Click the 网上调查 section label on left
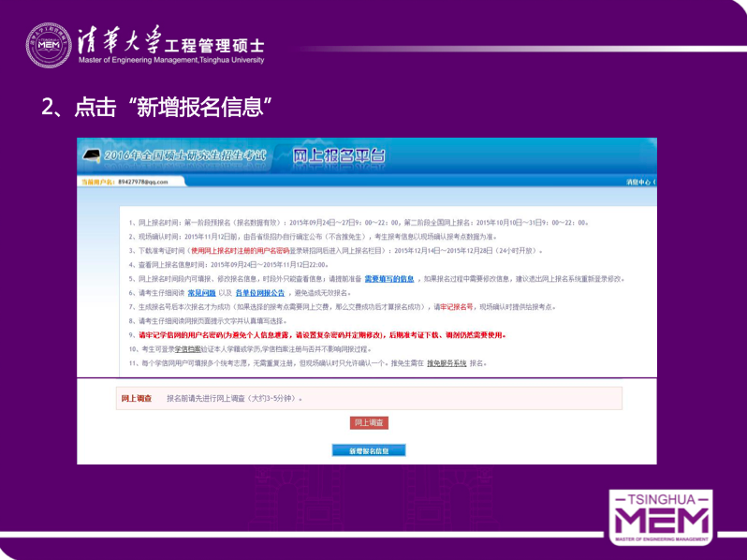The width and height of the screenshot is (747, 560). click(137, 399)
